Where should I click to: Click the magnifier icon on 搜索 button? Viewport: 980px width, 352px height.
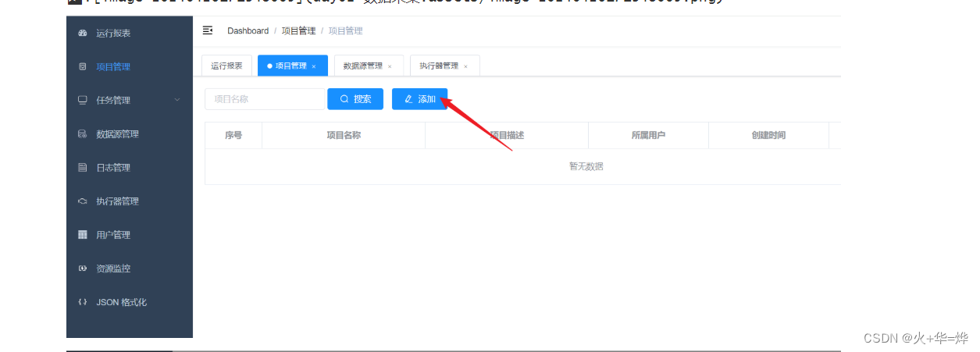tap(344, 99)
